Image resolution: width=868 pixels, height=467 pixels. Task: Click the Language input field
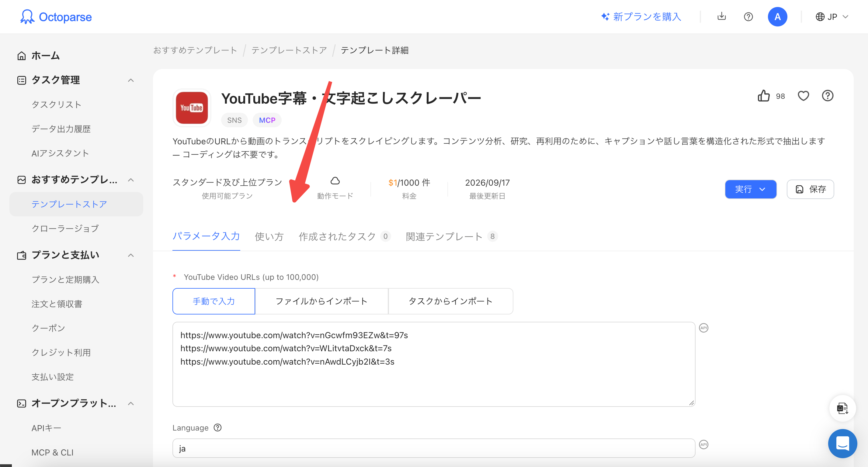click(434, 448)
